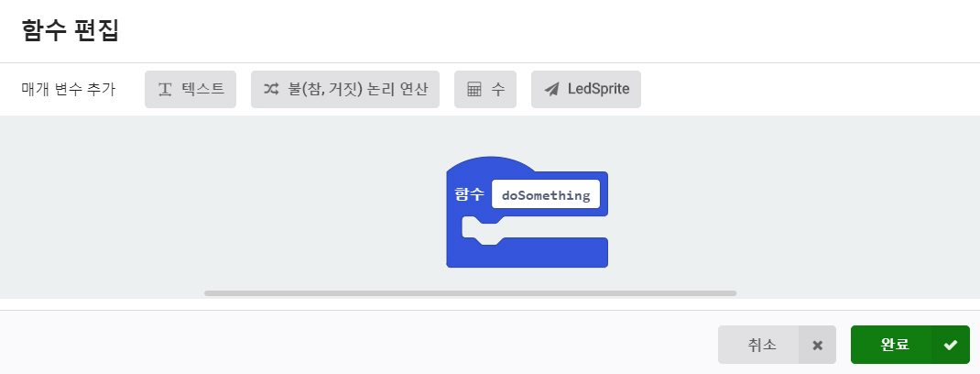Click the rounded hat of the function block
This screenshot has width=980, height=374.
pyautogui.click(x=490, y=165)
